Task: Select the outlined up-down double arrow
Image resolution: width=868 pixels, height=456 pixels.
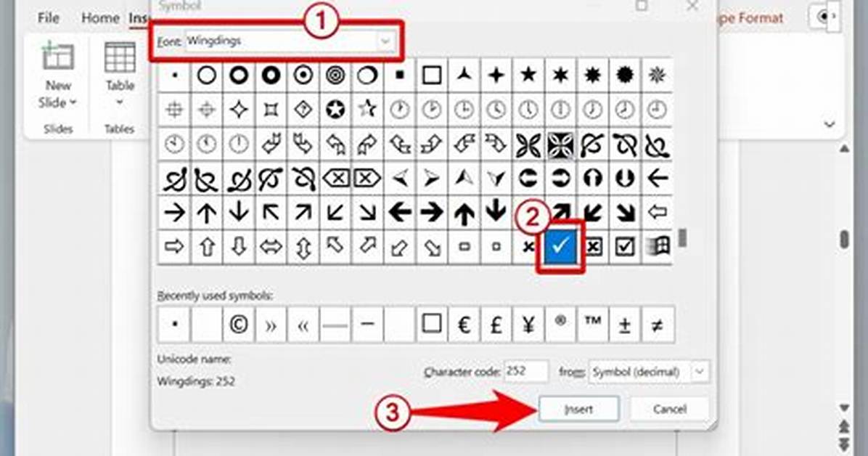Action: tap(303, 247)
